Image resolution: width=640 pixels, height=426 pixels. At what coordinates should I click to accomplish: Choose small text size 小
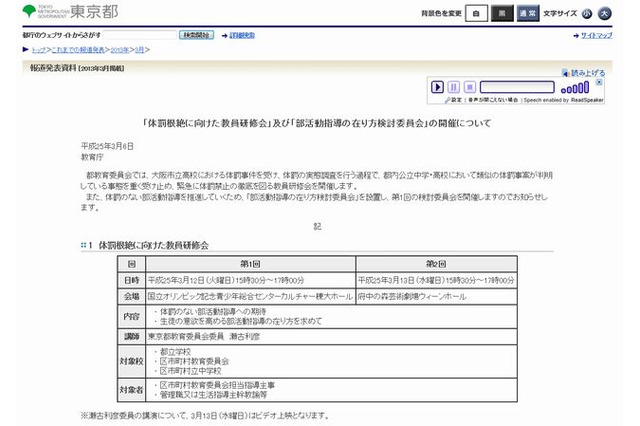tap(587, 13)
